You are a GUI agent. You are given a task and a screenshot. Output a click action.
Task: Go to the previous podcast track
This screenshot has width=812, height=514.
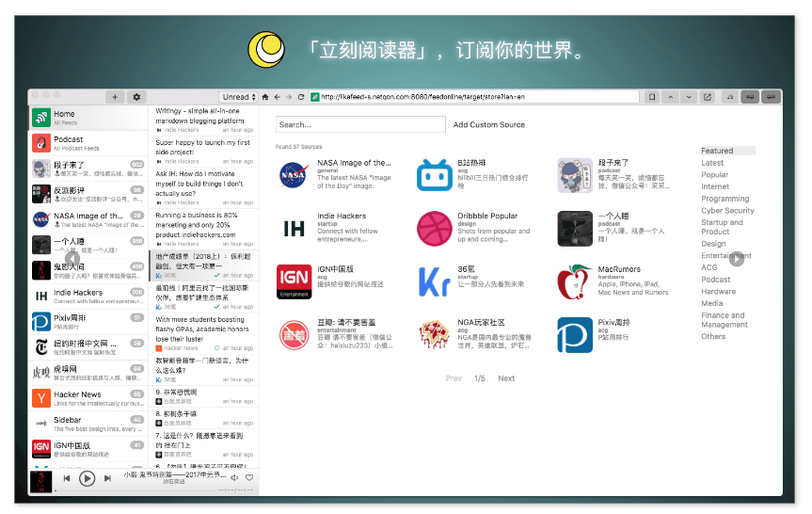coord(67,478)
